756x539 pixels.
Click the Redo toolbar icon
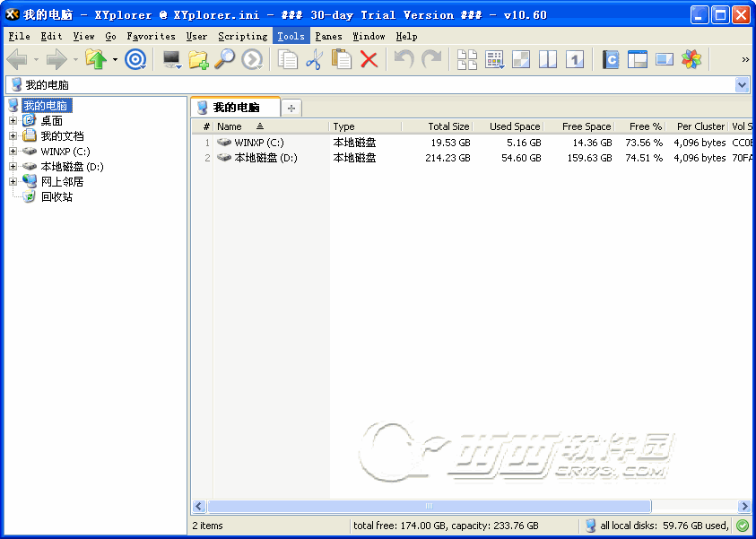(431, 60)
